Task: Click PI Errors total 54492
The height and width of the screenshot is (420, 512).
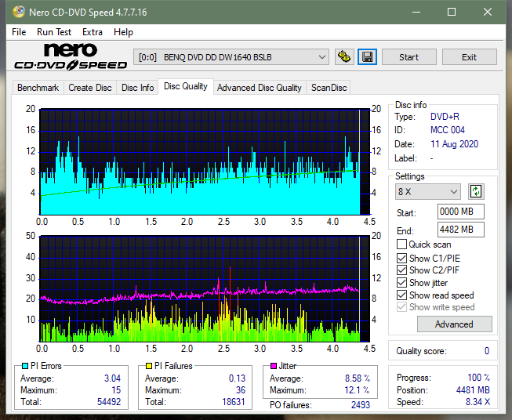Action: [x=109, y=402]
